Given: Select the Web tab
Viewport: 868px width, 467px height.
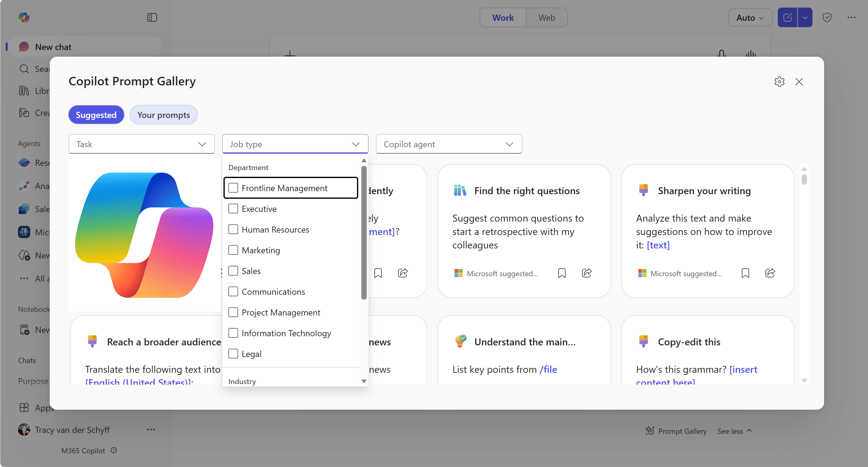Looking at the screenshot, I should click(546, 17).
